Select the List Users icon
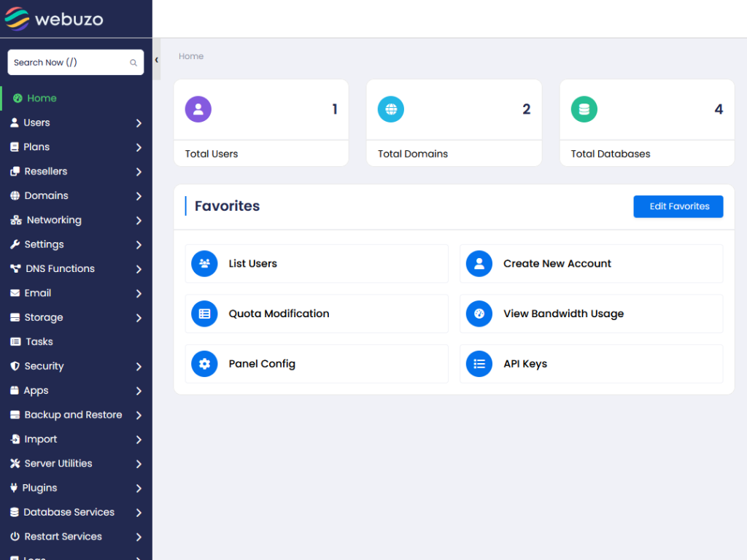747x560 pixels. point(204,263)
